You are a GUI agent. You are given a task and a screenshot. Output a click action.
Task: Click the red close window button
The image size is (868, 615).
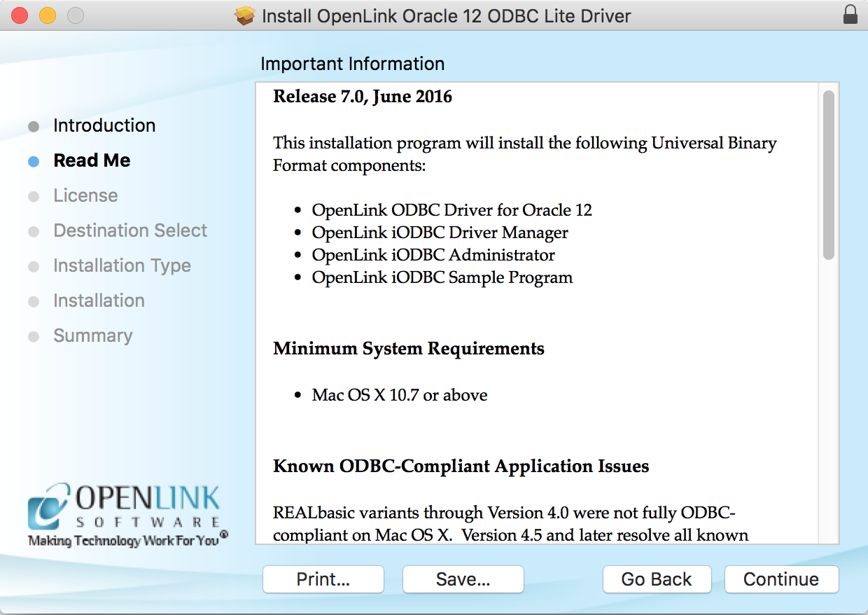20,15
